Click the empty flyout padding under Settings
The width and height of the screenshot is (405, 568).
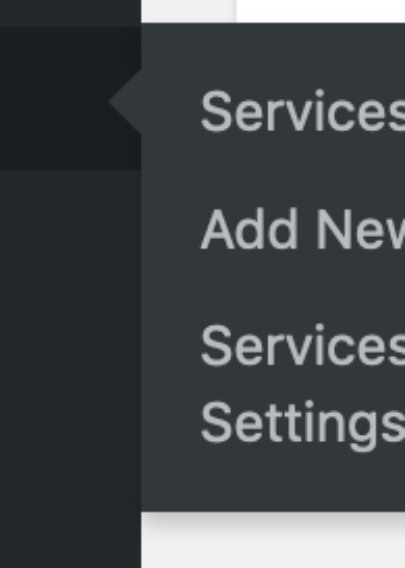pyautogui.click(x=273, y=484)
